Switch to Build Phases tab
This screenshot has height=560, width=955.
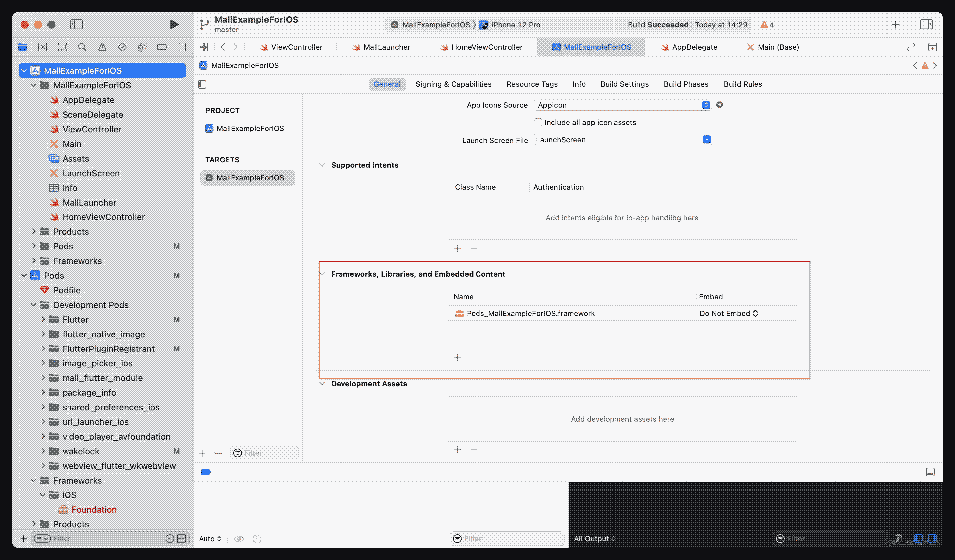pos(686,84)
